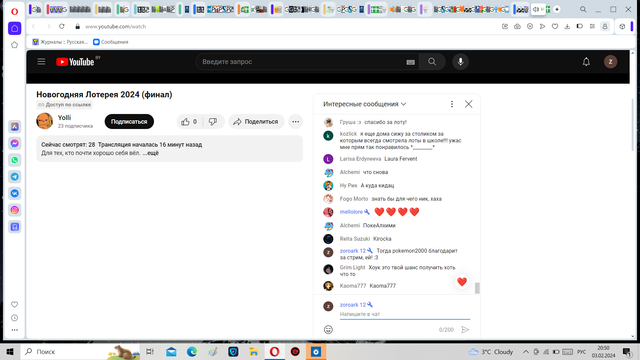Open Instagram in Opera sidebar
The width and height of the screenshot is (640, 360).
coord(15,210)
